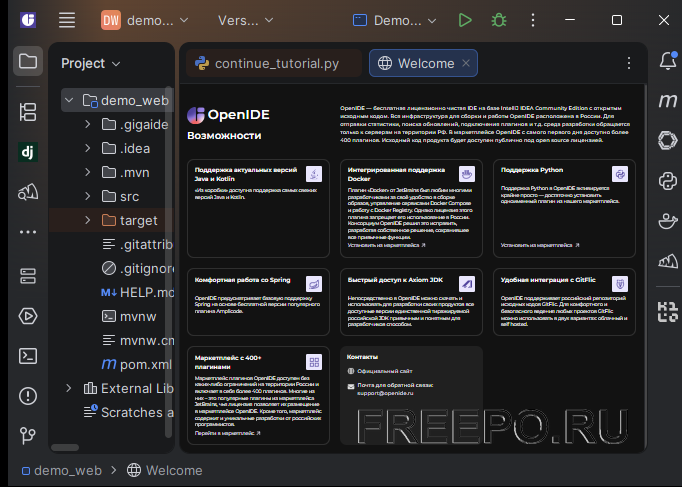Open the Docker whale tool window
Screen dimensions: 682x487
(668, 221)
